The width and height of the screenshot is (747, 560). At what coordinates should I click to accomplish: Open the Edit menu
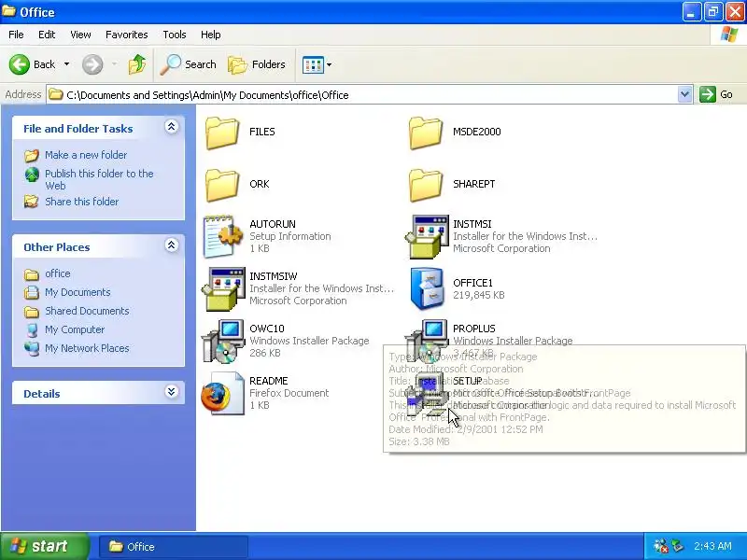47,35
